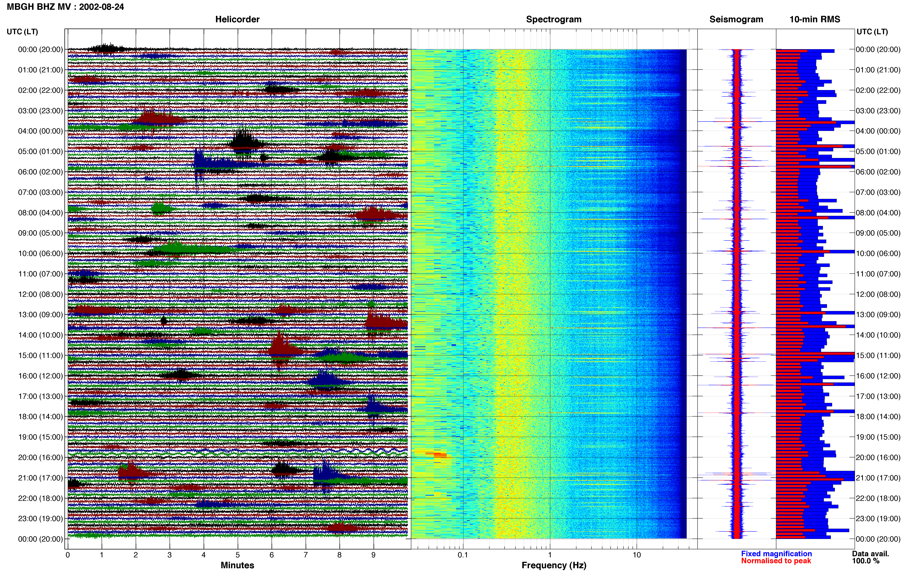Screen dimensions: 924x578
Task: Click the '0.1' frequency tick label
Action: (x=463, y=555)
